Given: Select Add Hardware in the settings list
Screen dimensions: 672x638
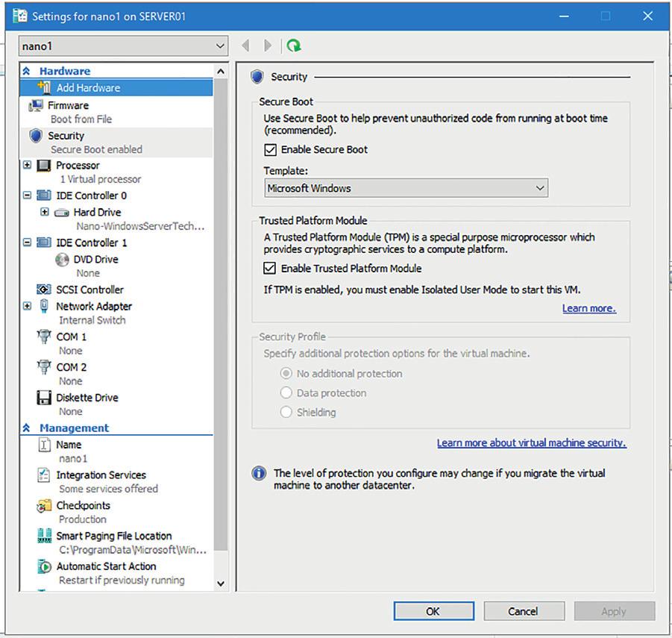Looking at the screenshot, I should point(116,87).
